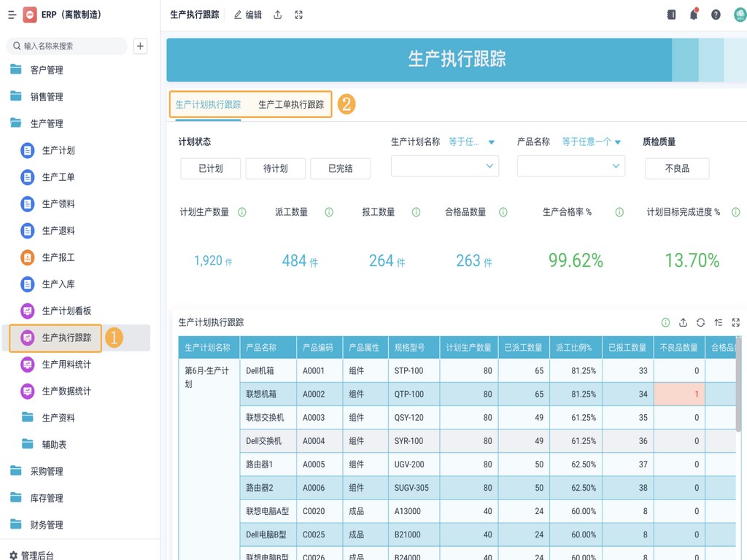Toggle the 已计划 status filter
Screen dimensions: 747x560
(x=210, y=168)
